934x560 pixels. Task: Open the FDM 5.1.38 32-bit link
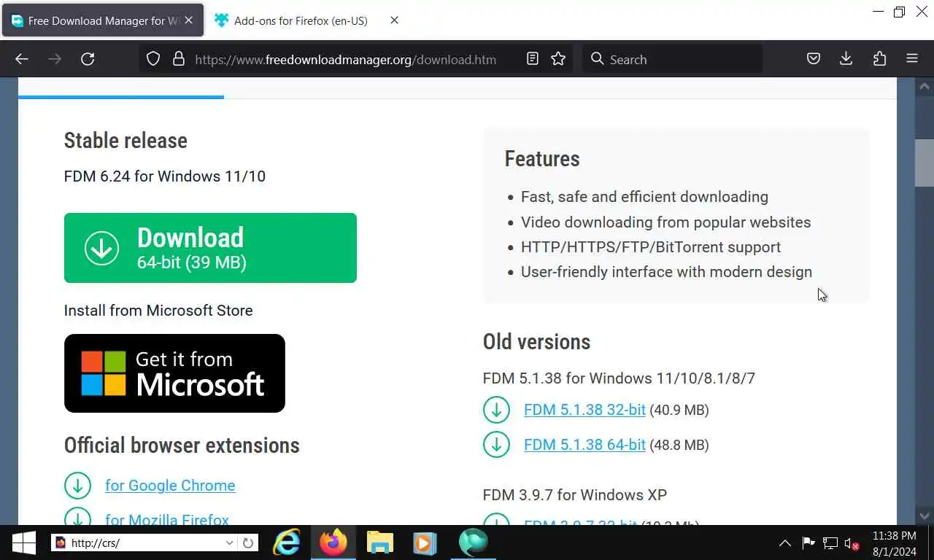(x=584, y=410)
